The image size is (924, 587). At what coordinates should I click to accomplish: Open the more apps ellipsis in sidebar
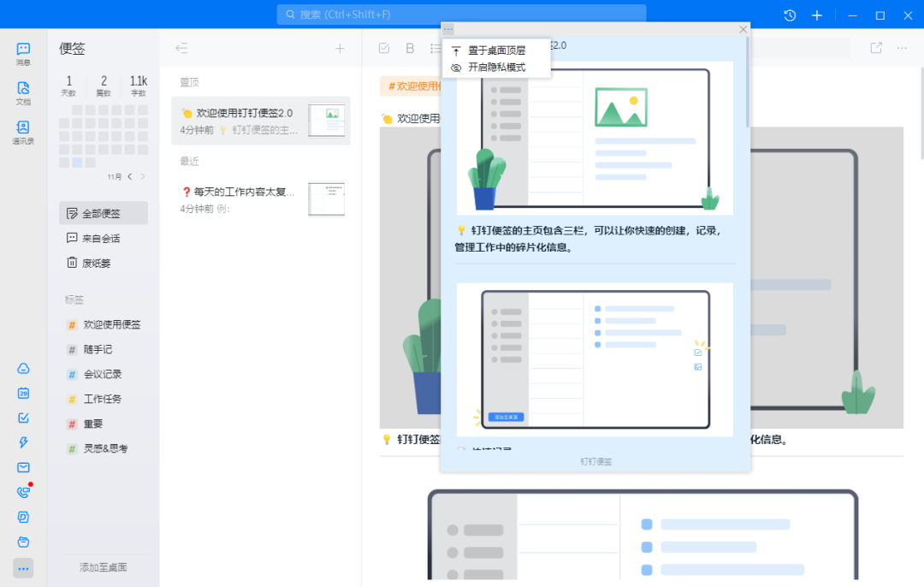click(23, 569)
